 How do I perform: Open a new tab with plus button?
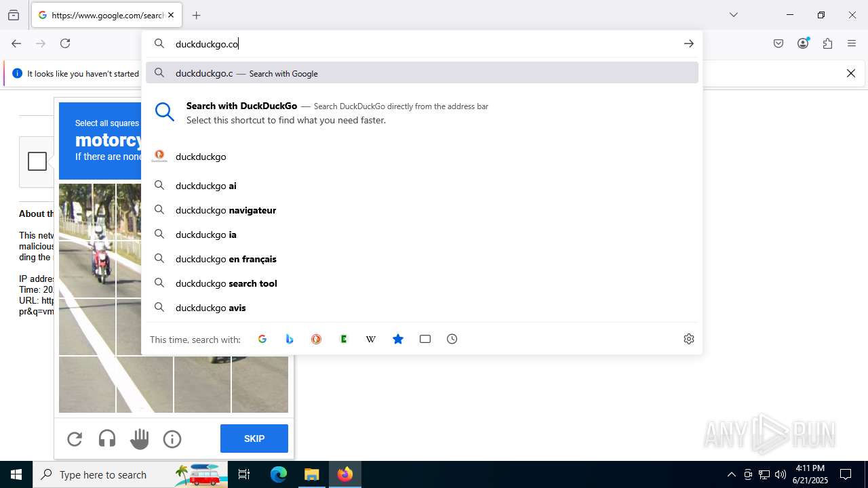tap(197, 15)
